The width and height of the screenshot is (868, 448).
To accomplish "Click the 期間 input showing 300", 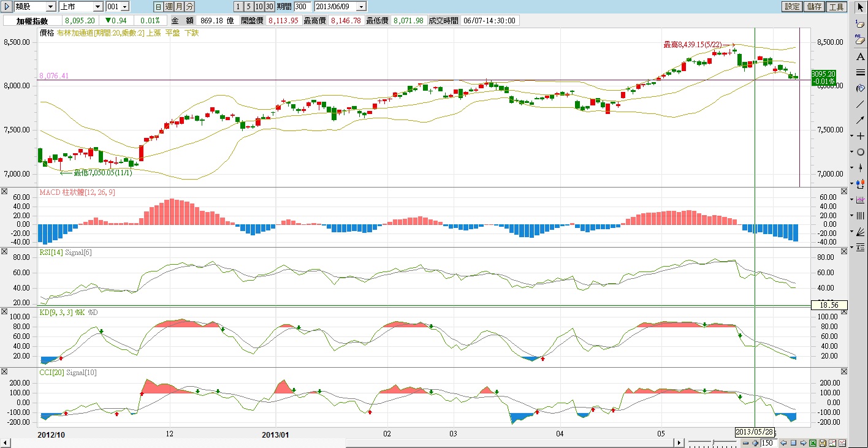I will coord(302,7).
